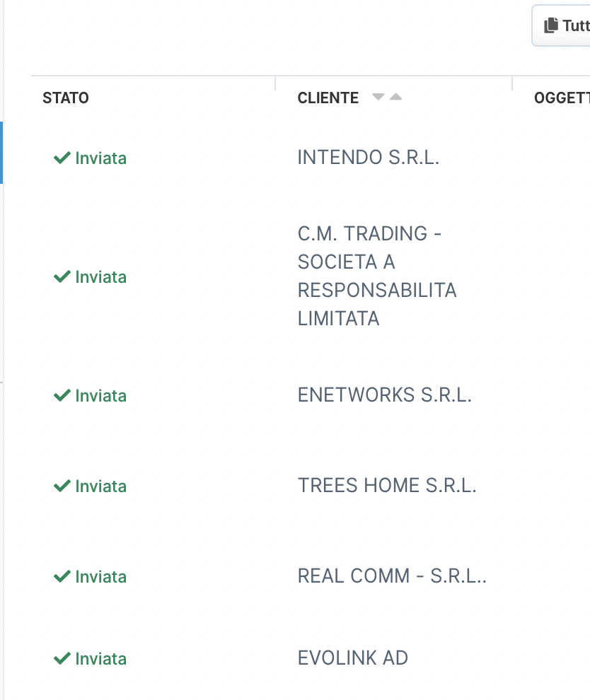The width and height of the screenshot is (590, 700).
Task: Open ENETWORKS S.R.L. client entry
Action: tap(384, 395)
